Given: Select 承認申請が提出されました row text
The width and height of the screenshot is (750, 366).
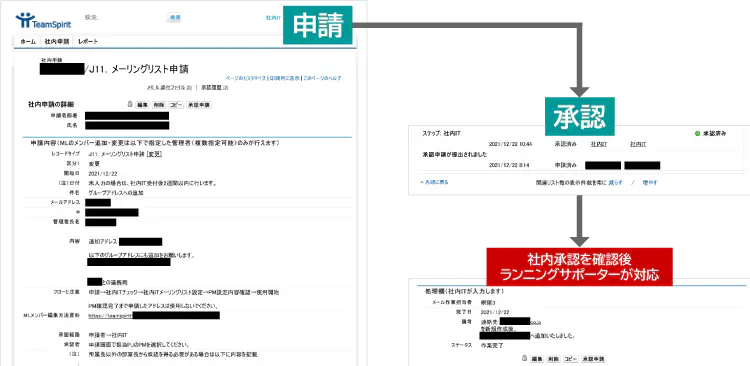Looking at the screenshot, I should click(x=455, y=154).
